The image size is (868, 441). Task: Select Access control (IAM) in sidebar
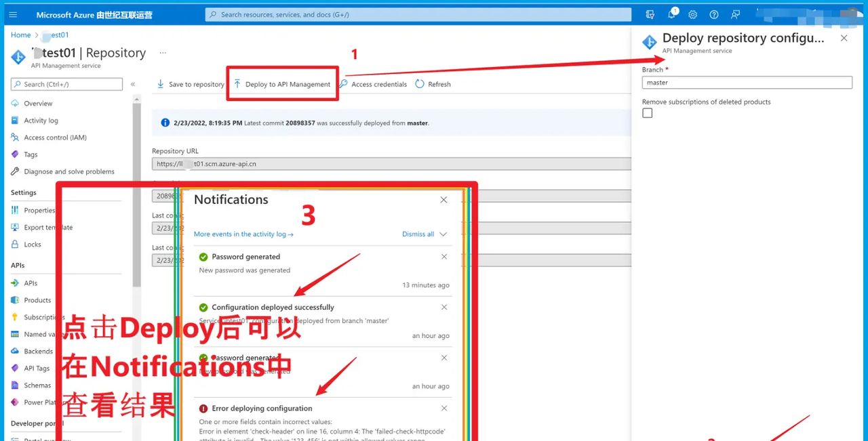click(55, 138)
